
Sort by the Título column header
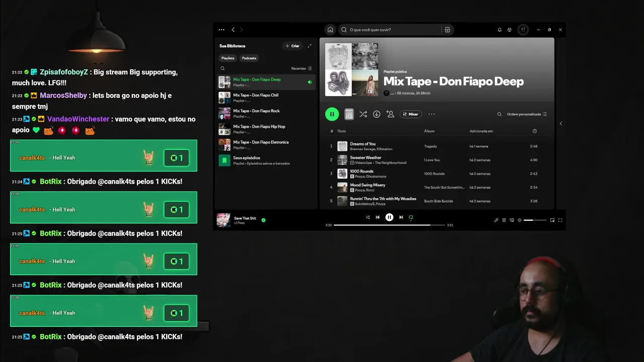point(342,131)
